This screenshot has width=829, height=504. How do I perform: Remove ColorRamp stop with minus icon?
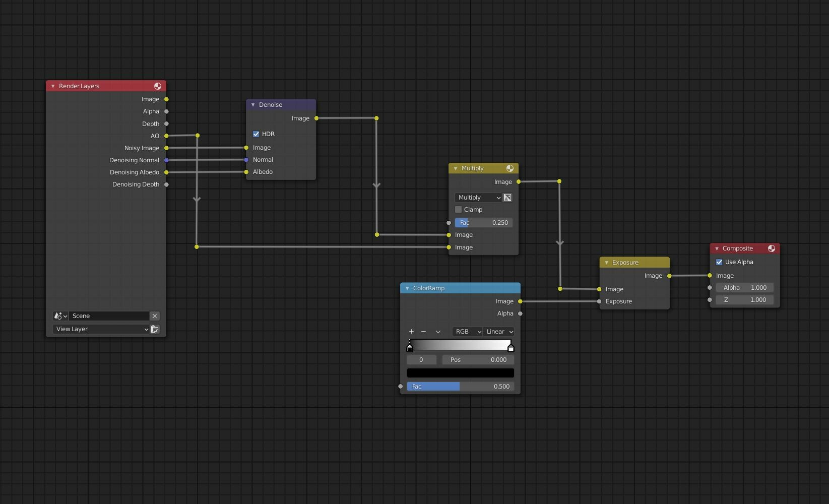(x=423, y=332)
